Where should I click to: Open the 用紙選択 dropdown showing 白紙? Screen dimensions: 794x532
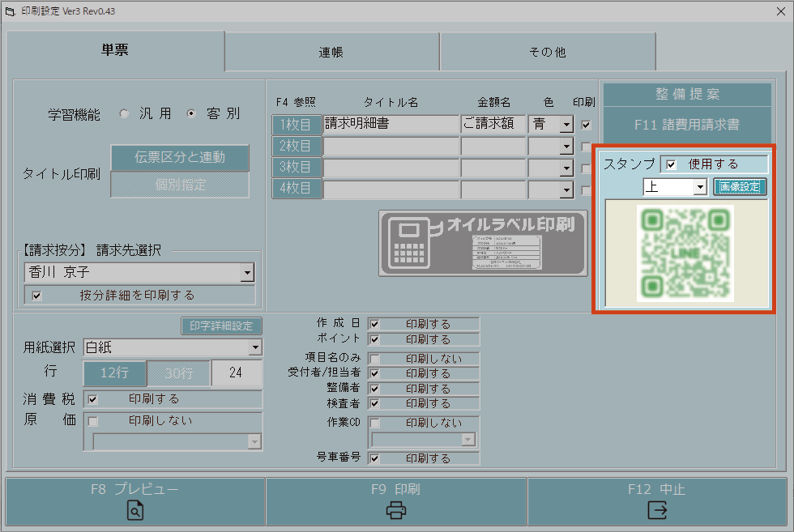tap(255, 347)
